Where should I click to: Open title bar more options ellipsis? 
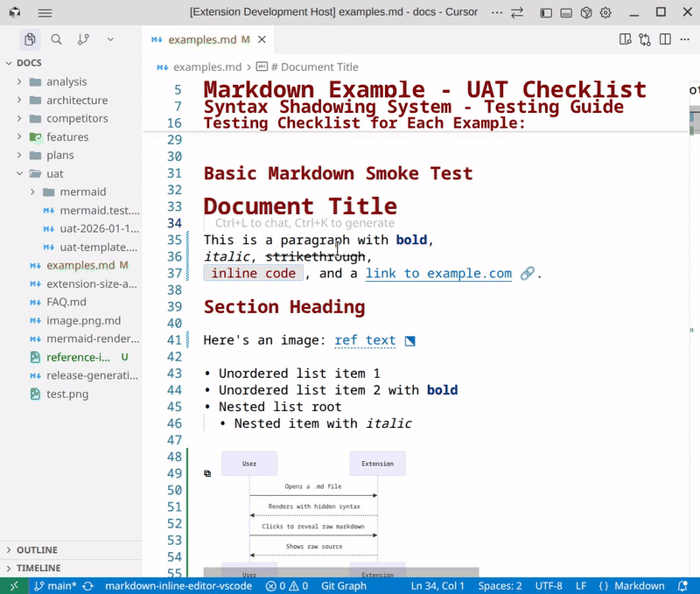click(x=496, y=12)
